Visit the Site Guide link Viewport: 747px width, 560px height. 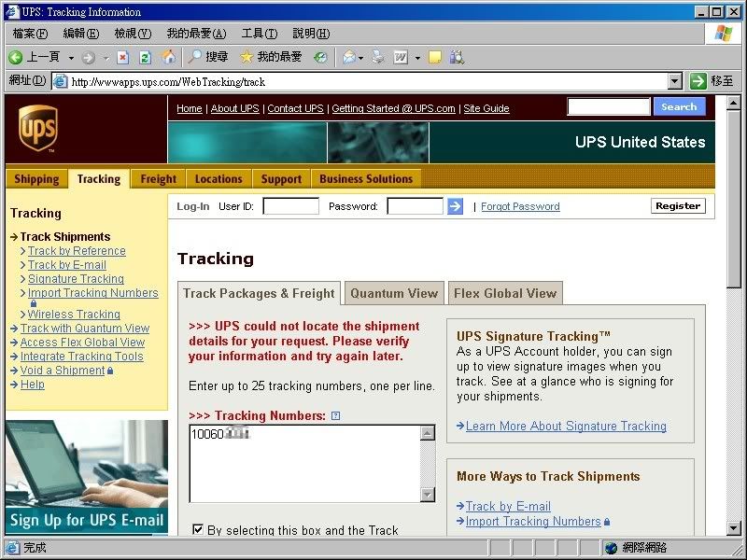pyautogui.click(x=486, y=108)
